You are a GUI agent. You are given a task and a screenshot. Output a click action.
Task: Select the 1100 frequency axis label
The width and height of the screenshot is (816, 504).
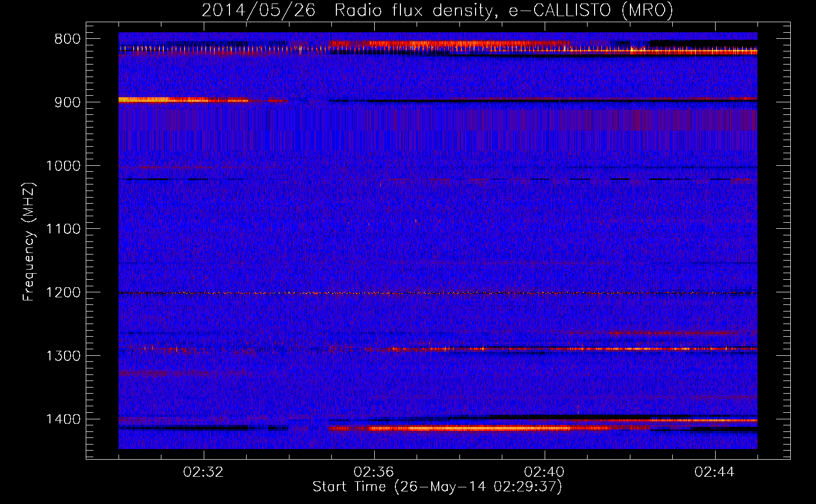tap(63, 229)
